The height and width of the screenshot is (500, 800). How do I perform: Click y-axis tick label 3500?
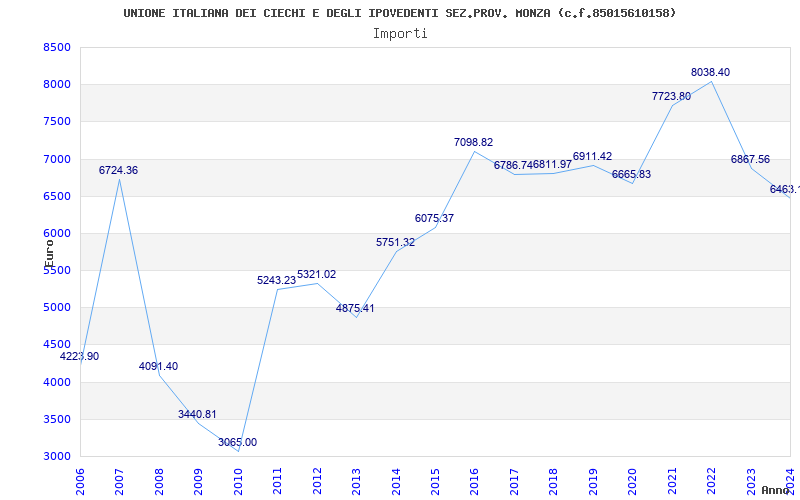coord(57,419)
